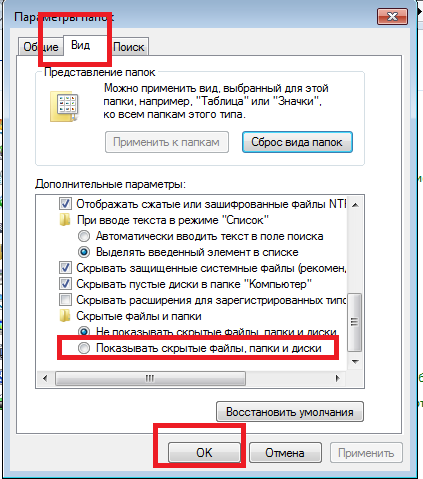Select "Показывать скрытые файлы, папки и диски"
This screenshot has height=479, width=423.
tap(84, 348)
